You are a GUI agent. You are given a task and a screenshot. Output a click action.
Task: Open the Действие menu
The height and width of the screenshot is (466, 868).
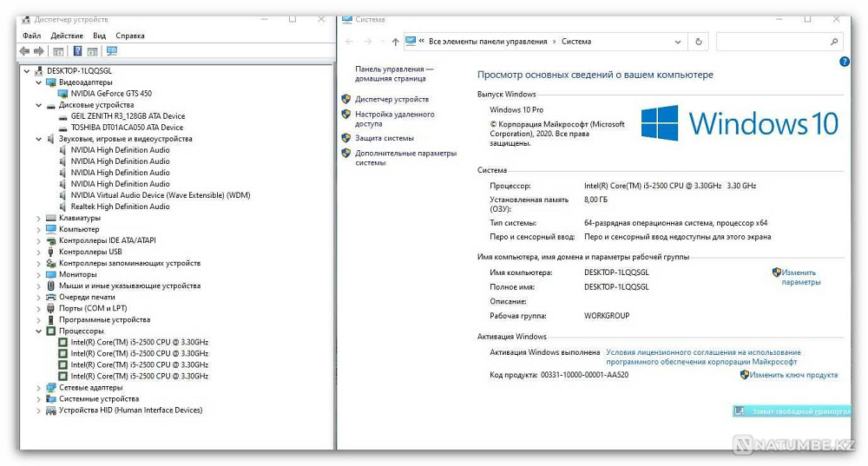click(x=67, y=36)
